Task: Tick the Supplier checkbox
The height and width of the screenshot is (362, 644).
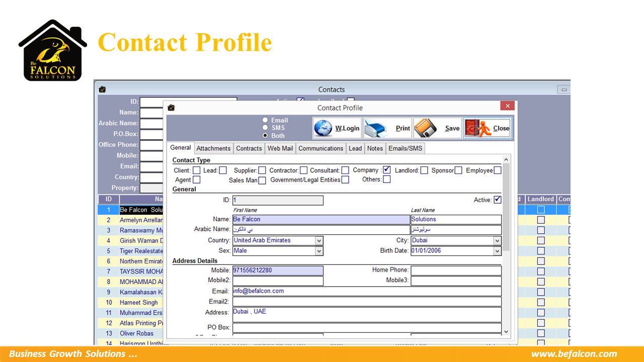Action: 262,170
